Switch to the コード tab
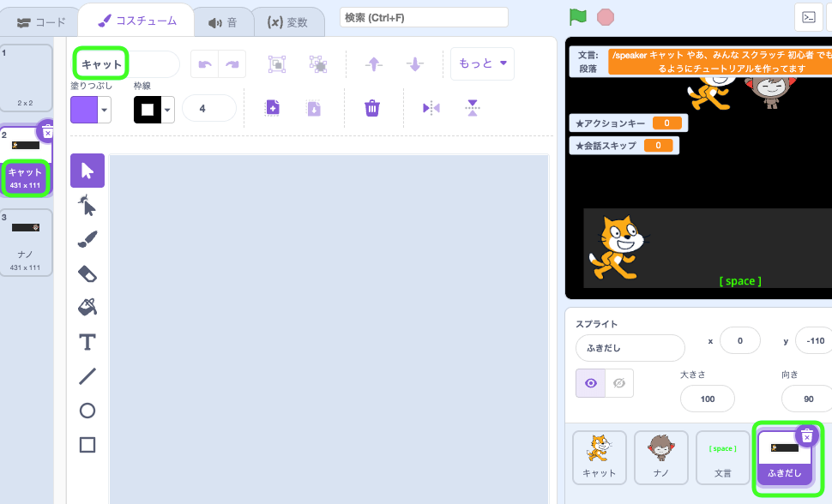 coord(41,21)
